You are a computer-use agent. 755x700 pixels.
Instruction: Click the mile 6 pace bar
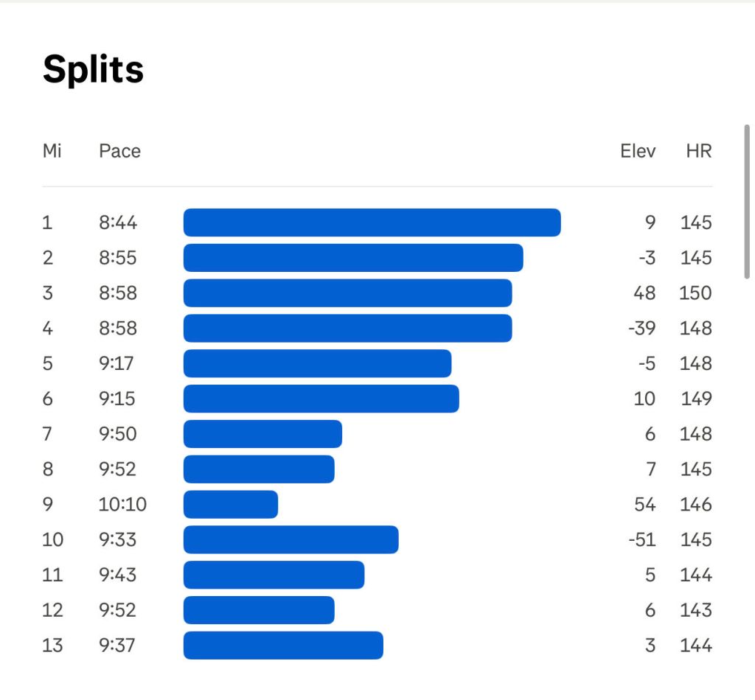pyautogui.click(x=321, y=399)
